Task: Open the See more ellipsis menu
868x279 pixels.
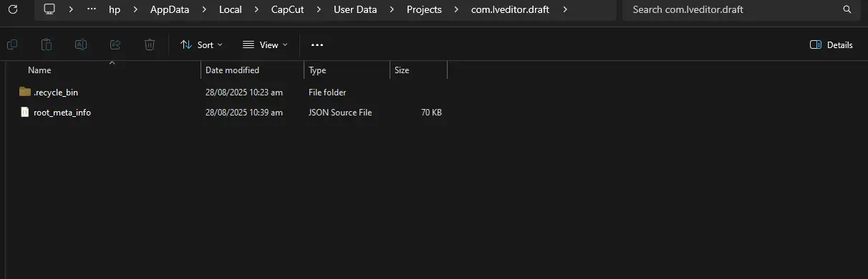Action: point(317,44)
